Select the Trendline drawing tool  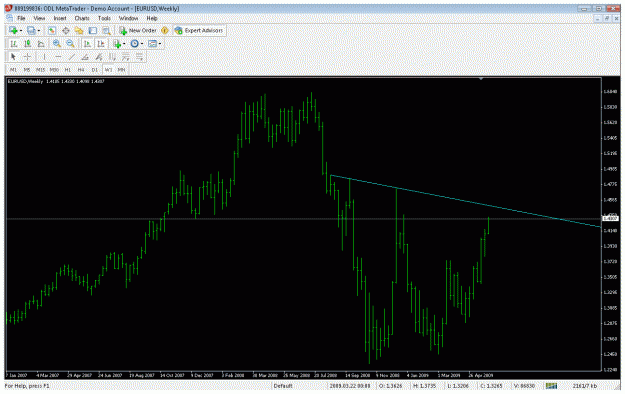[71, 57]
